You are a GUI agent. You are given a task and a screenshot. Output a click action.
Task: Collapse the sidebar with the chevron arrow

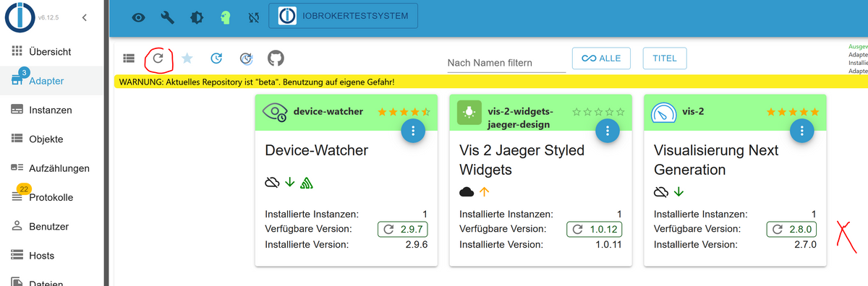click(85, 17)
